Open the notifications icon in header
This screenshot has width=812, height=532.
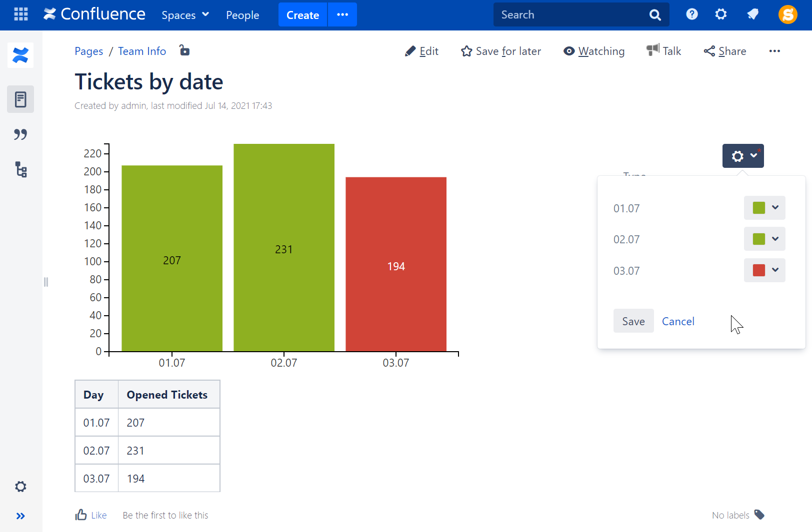point(752,14)
